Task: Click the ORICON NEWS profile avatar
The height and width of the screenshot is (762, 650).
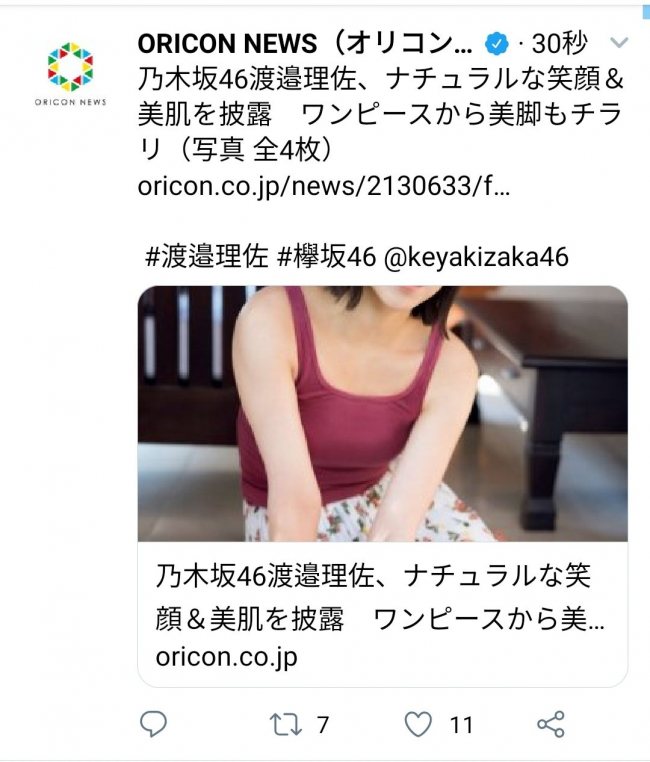Action: (70, 74)
